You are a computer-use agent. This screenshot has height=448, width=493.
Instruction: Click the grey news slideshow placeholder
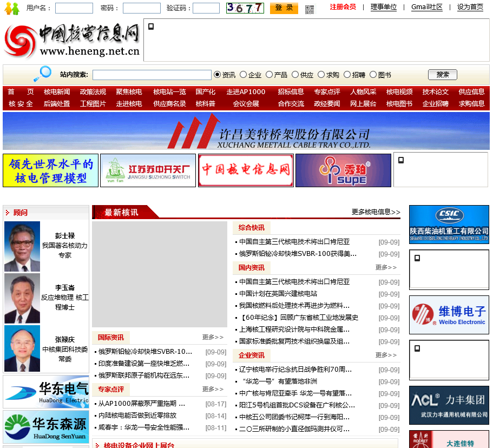click(x=160, y=274)
